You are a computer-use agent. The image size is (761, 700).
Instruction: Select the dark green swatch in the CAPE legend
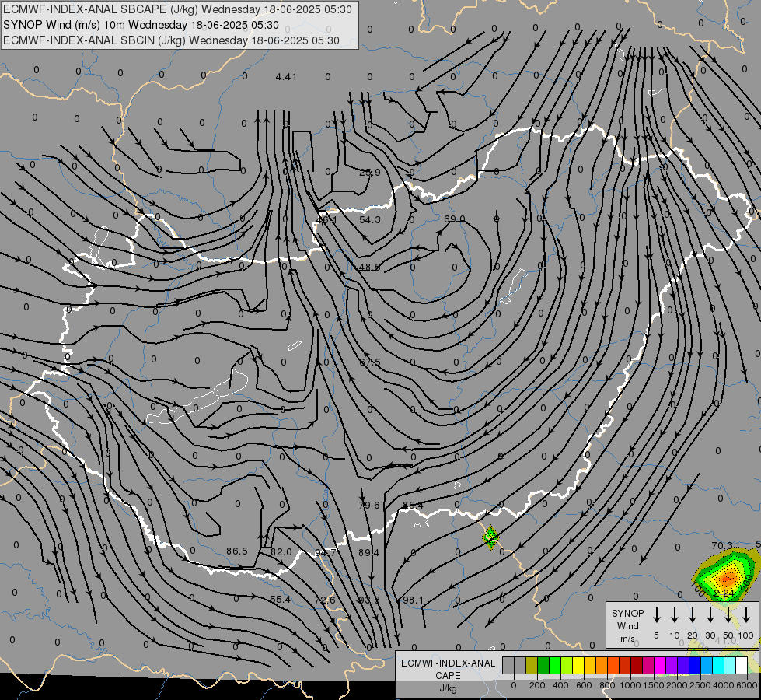coord(543,665)
